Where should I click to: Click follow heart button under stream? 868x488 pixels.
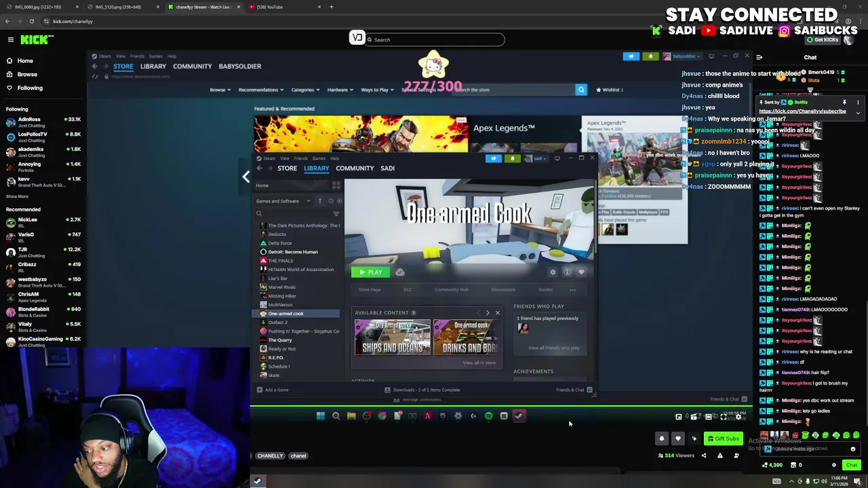click(677, 439)
